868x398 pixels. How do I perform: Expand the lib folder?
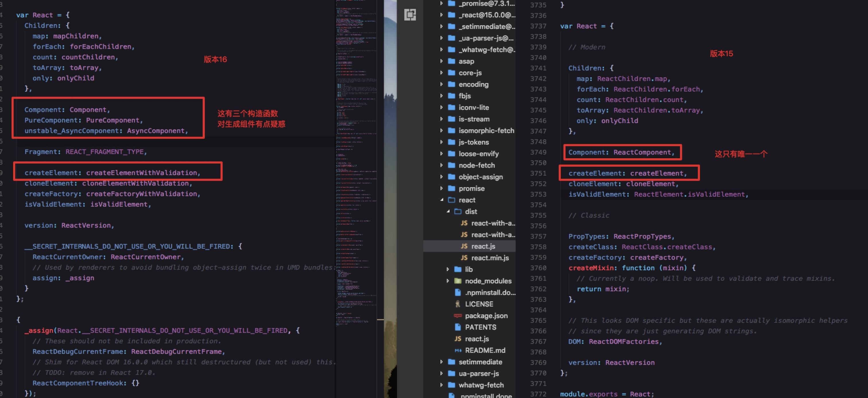448,269
